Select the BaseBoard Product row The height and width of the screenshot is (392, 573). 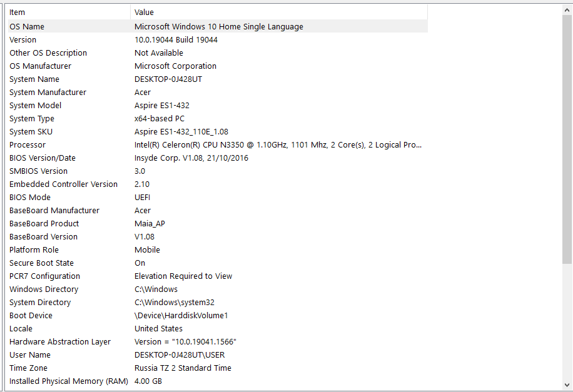pos(218,224)
